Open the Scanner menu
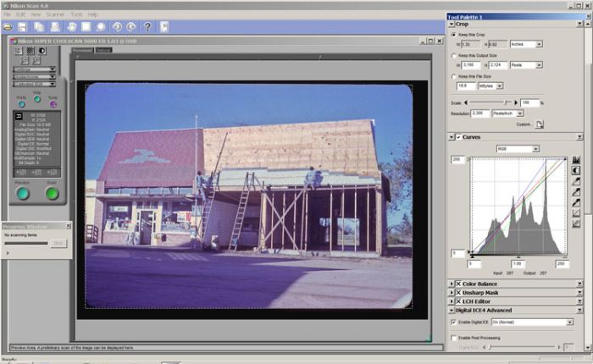Image resolution: width=593 pixels, height=364 pixels. pyautogui.click(x=55, y=14)
